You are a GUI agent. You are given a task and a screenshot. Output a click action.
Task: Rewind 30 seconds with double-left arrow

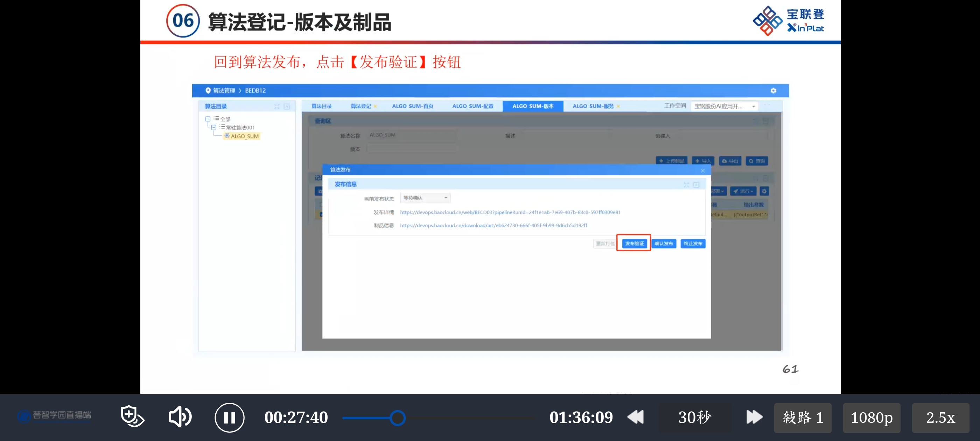(635, 417)
